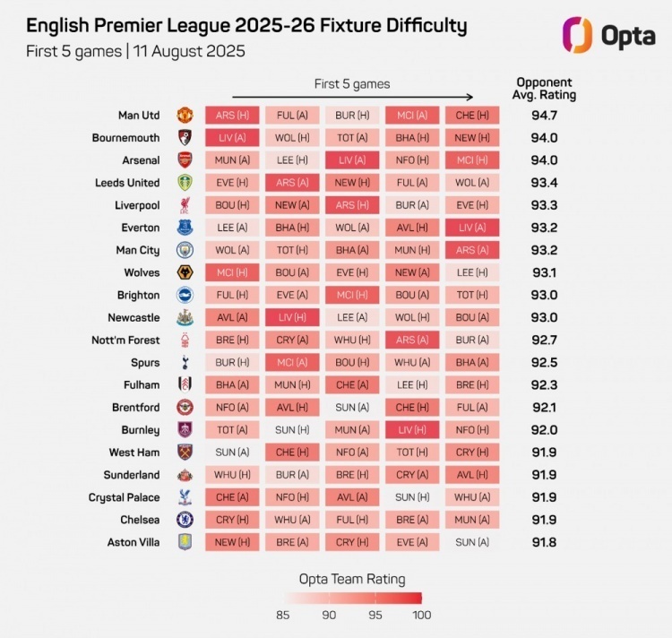The width and height of the screenshot is (672, 638).
Task: Click the Aston Villa crest
Action: coord(185,542)
